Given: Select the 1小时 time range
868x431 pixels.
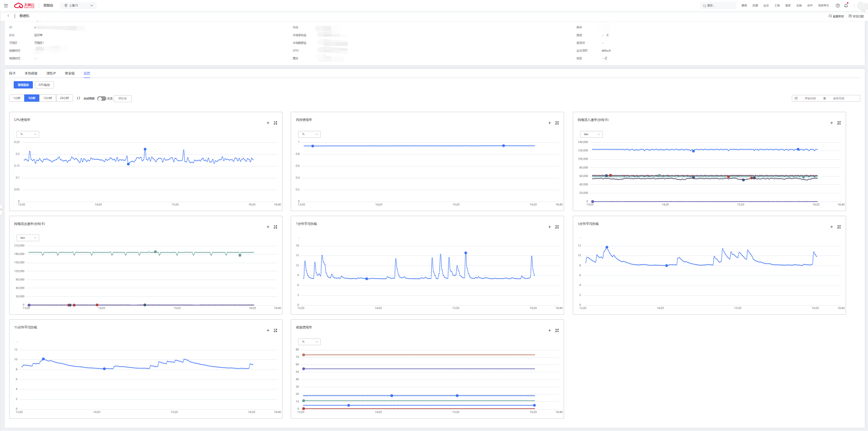Looking at the screenshot, I should point(17,98).
